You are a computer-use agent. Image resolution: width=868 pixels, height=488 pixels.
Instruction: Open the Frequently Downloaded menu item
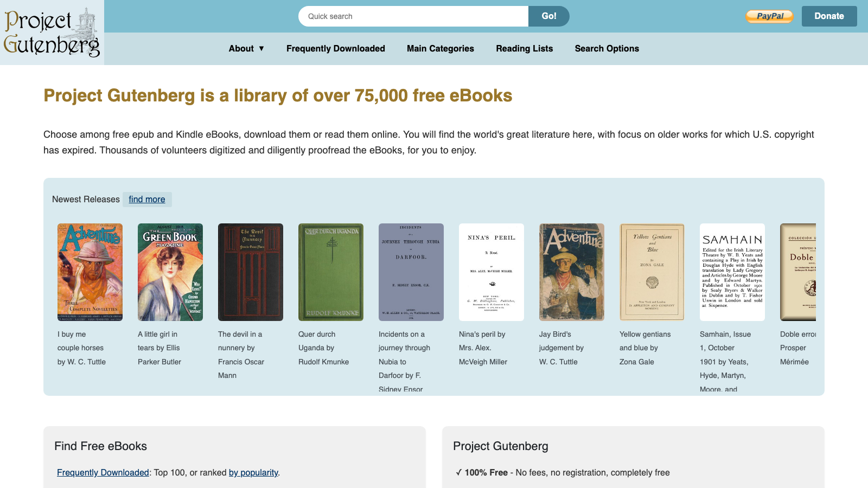(335, 48)
